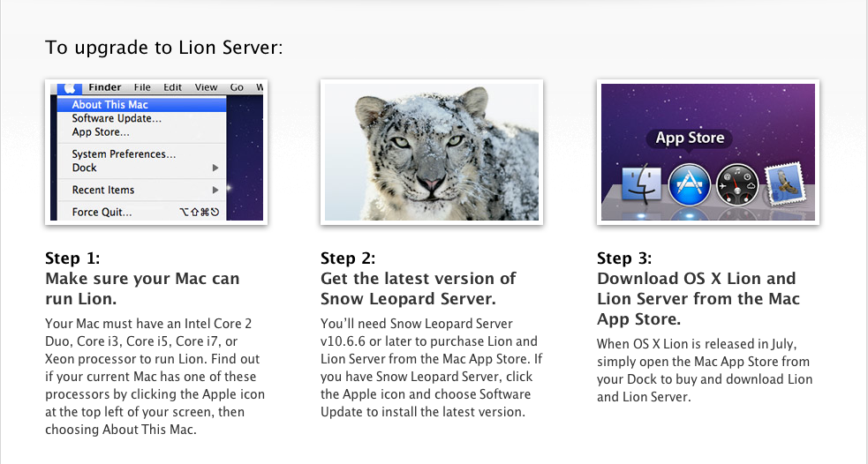868x464 pixels.
Task: Click the Apple menu screenshot thumbnail
Action: point(156,152)
